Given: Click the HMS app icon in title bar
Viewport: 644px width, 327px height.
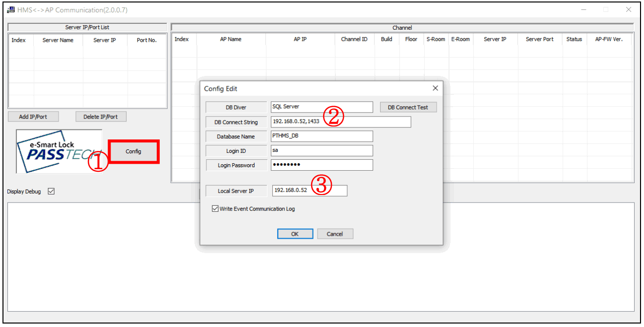Looking at the screenshot, I should click(10, 9).
